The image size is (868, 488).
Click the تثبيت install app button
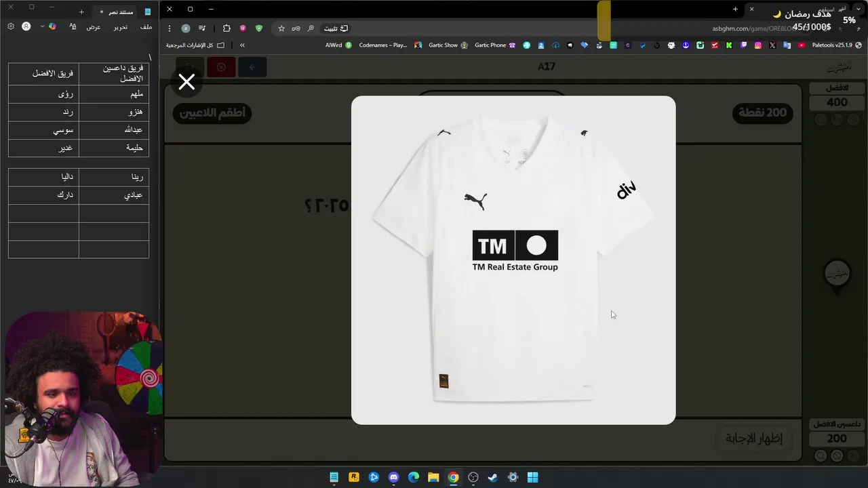click(336, 28)
